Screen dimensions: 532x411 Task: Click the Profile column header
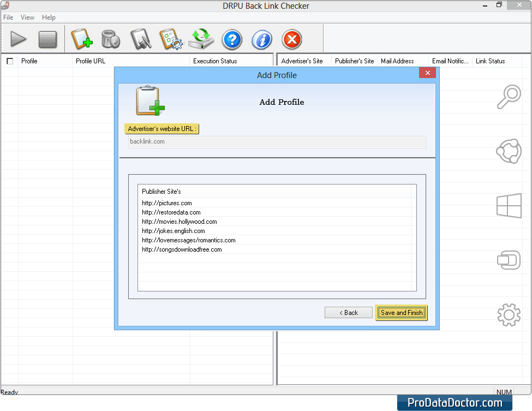[45, 61]
